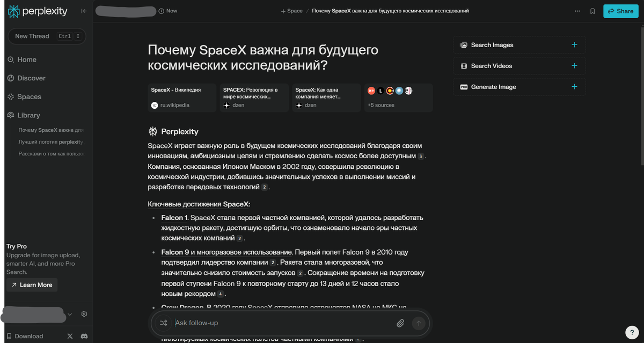
Task: Submit follow-up with the arrow button
Action: (419, 323)
